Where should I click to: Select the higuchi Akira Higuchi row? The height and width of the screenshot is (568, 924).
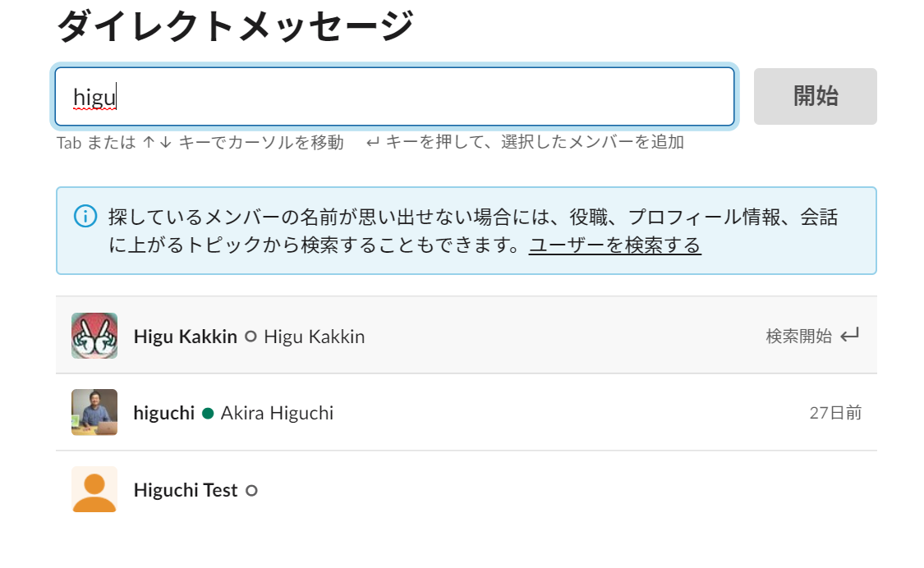click(x=467, y=412)
